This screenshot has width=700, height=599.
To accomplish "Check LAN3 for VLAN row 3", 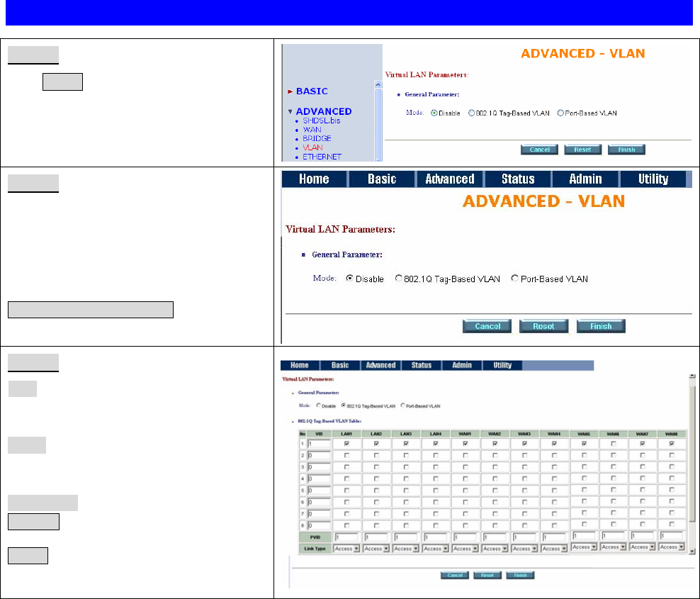I will coord(406,467).
